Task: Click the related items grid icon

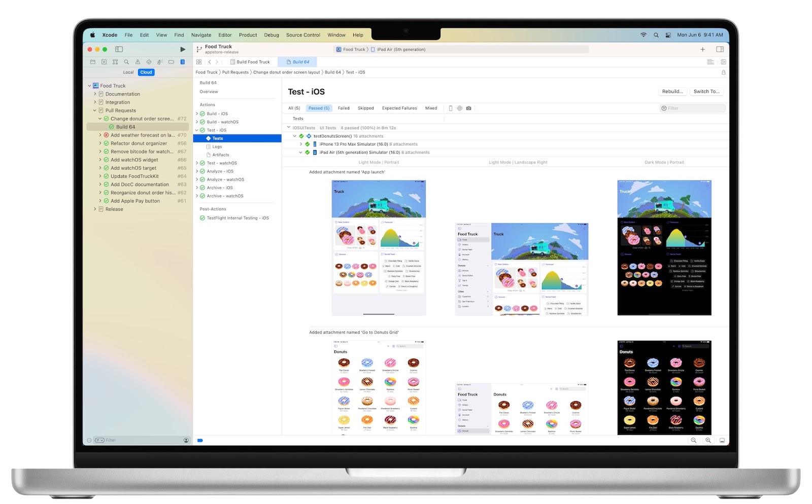Action: point(199,62)
